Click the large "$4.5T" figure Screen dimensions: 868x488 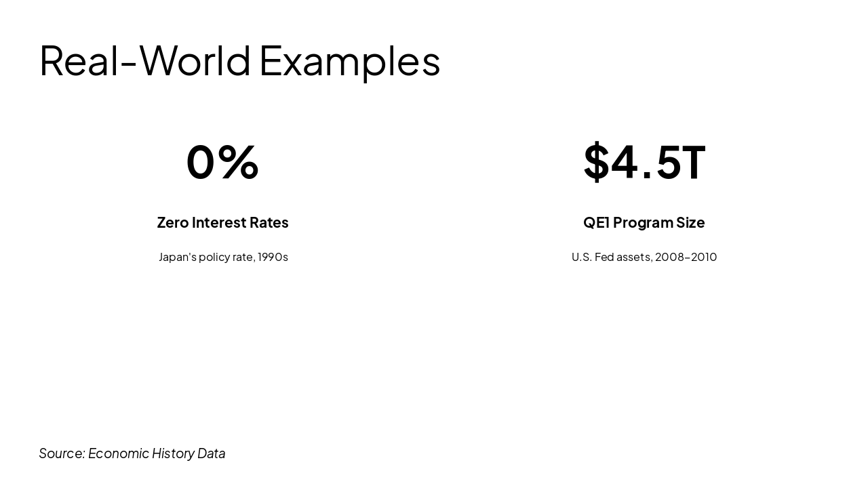[x=644, y=162]
